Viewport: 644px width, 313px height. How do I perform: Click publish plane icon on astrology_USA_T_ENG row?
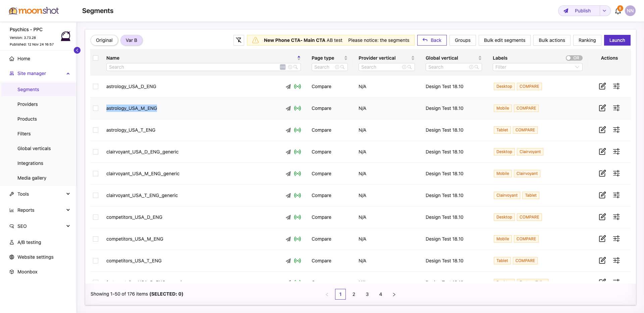coord(288,130)
